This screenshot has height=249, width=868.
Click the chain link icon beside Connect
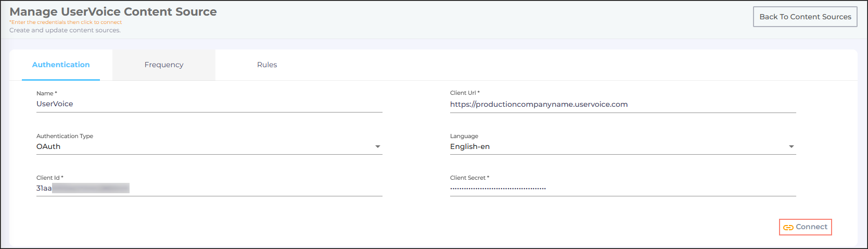point(788,227)
